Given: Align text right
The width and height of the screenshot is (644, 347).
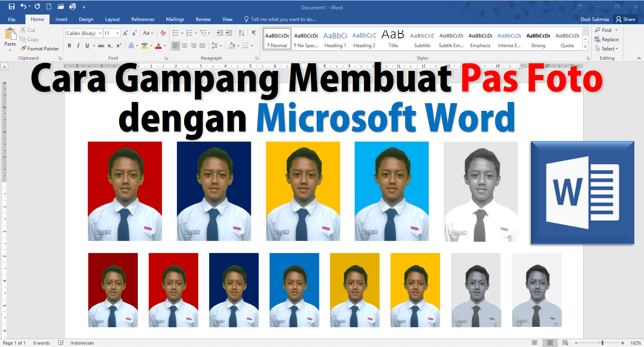Looking at the screenshot, I should point(193,46).
